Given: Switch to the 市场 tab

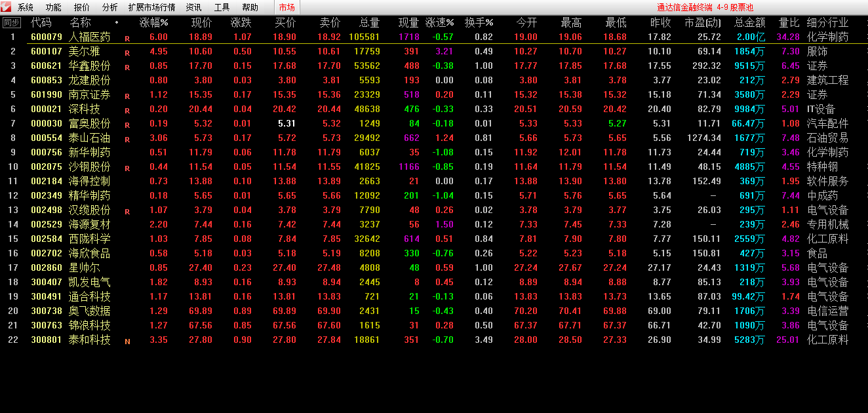Looking at the screenshot, I should 287,8.
